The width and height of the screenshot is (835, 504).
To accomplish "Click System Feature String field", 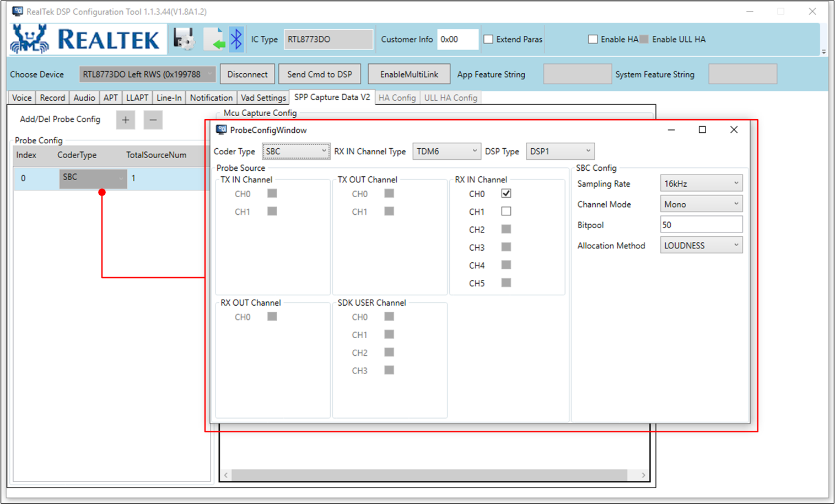I will 742,74.
